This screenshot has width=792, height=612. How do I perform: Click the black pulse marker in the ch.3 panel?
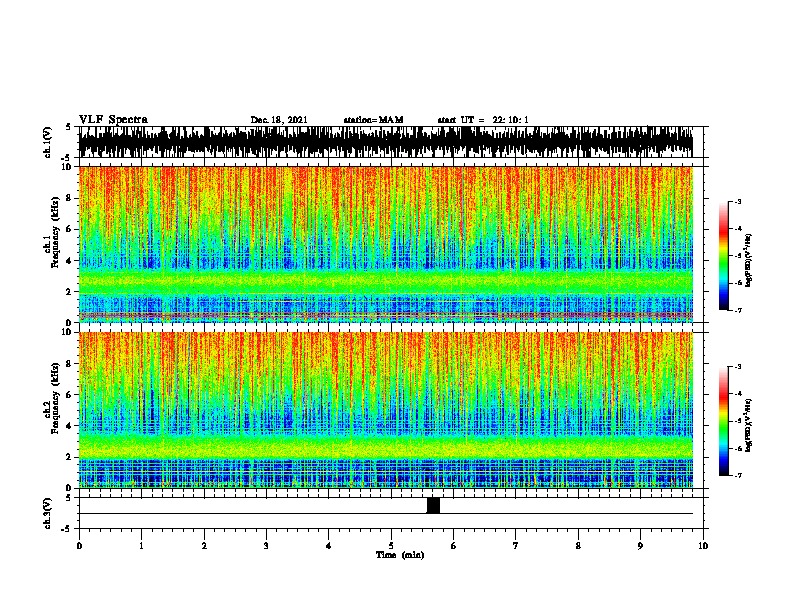433,505
